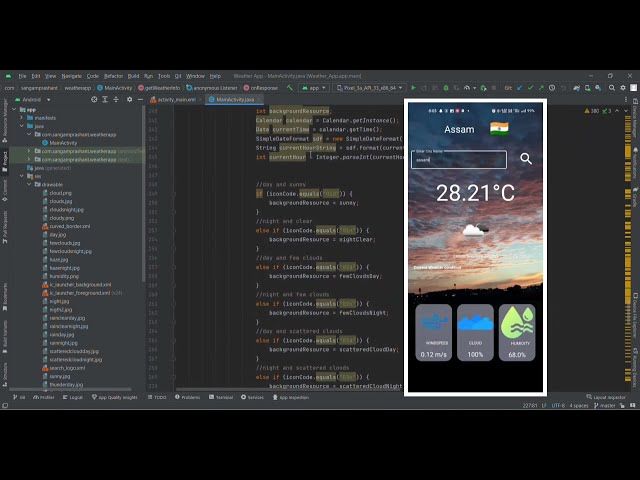Viewport: 640px width, 480px height.
Task: Select curved_border.xml in drawable folder
Action: click(x=66, y=226)
